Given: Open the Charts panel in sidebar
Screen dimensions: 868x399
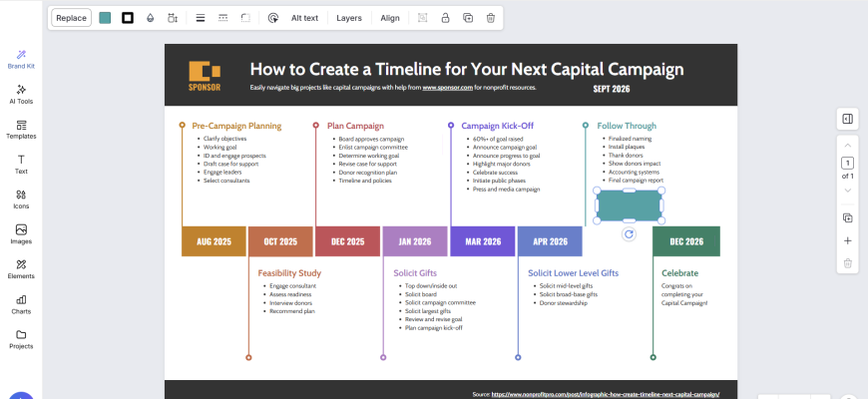Looking at the screenshot, I should [21, 303].
